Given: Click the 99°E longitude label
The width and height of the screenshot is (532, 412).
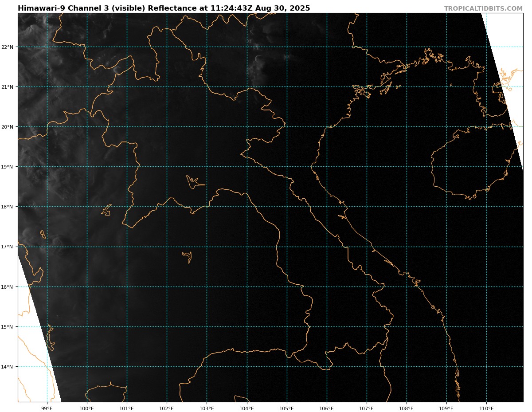Looking at the screenshot, I should [47, 408].
